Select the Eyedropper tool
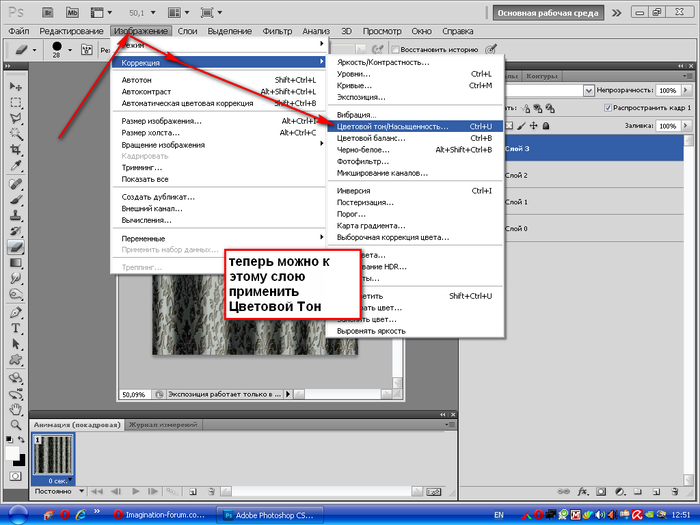The width and height of the screenshot is (700, 525). tap(16, 166)
